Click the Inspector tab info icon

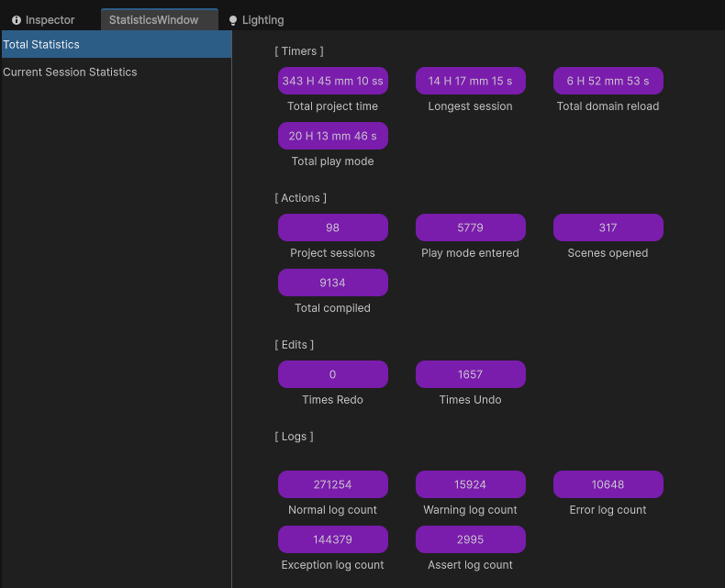(17, 20)
